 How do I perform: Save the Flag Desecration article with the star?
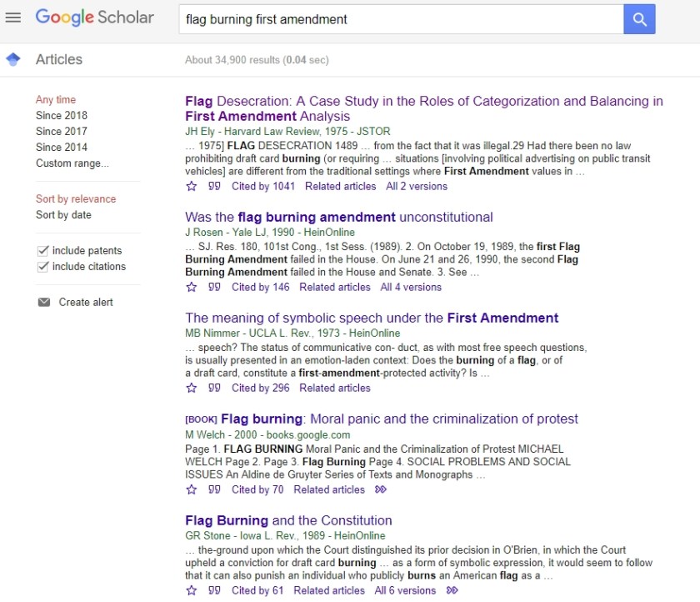[x=192, y=186]
